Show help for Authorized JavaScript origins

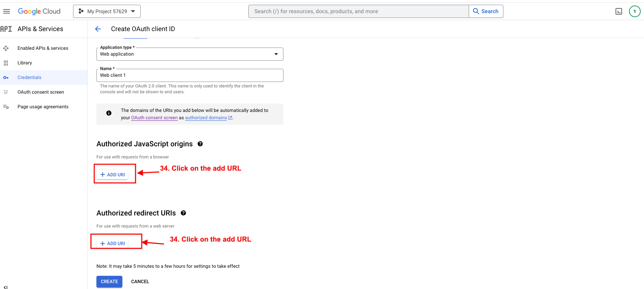coord(200,144)
